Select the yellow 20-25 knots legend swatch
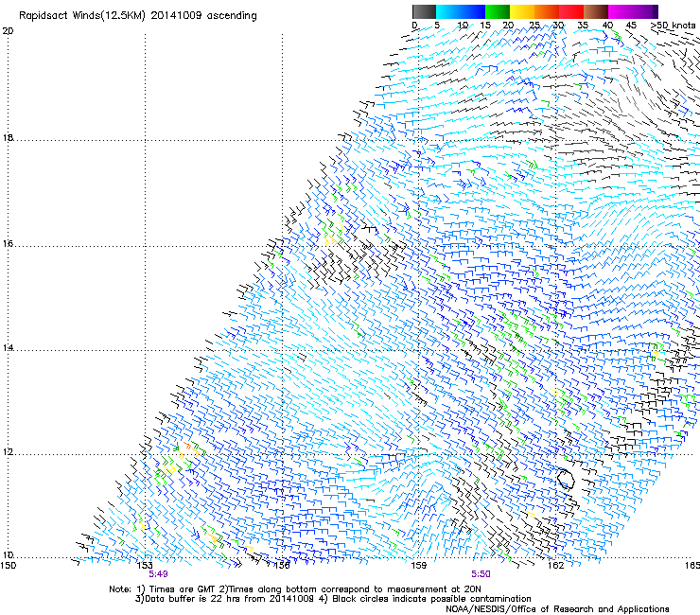 (522, 11)
